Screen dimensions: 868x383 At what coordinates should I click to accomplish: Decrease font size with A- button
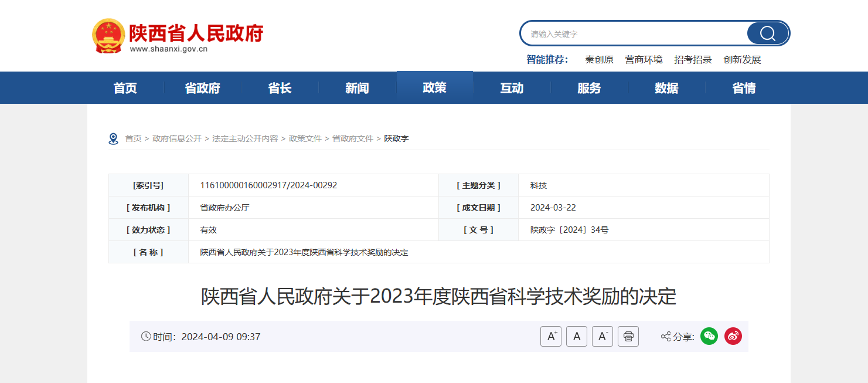coord(603,337)
